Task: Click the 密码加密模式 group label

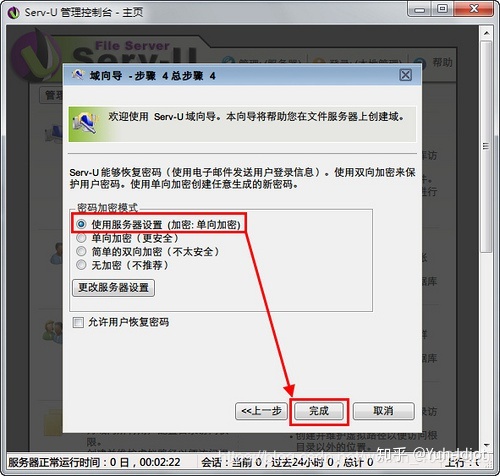Action: (x=107, y=208)
